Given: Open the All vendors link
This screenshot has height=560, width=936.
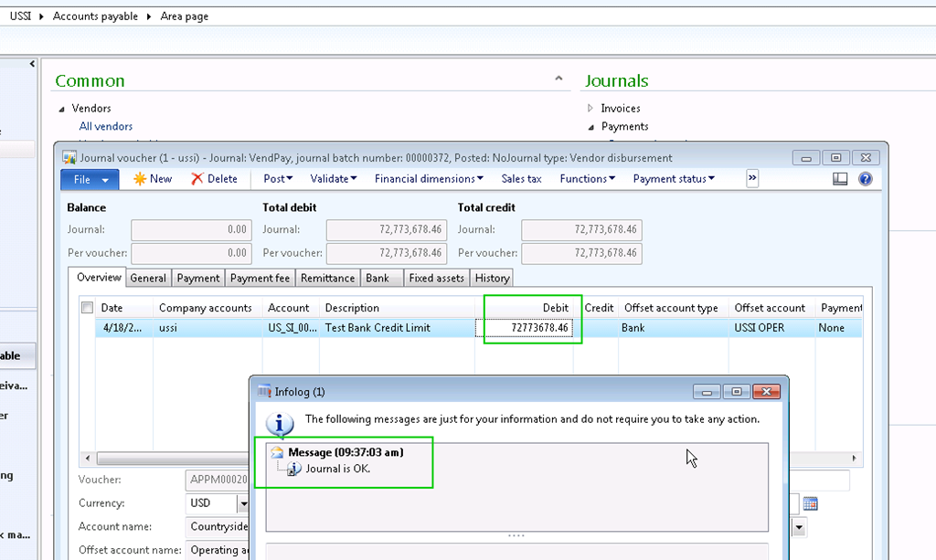Looking at the screenshot, I should [106, 126].
